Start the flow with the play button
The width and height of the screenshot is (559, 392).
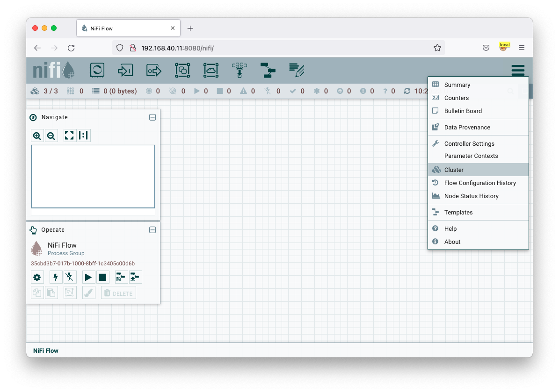tap(88, 277)
